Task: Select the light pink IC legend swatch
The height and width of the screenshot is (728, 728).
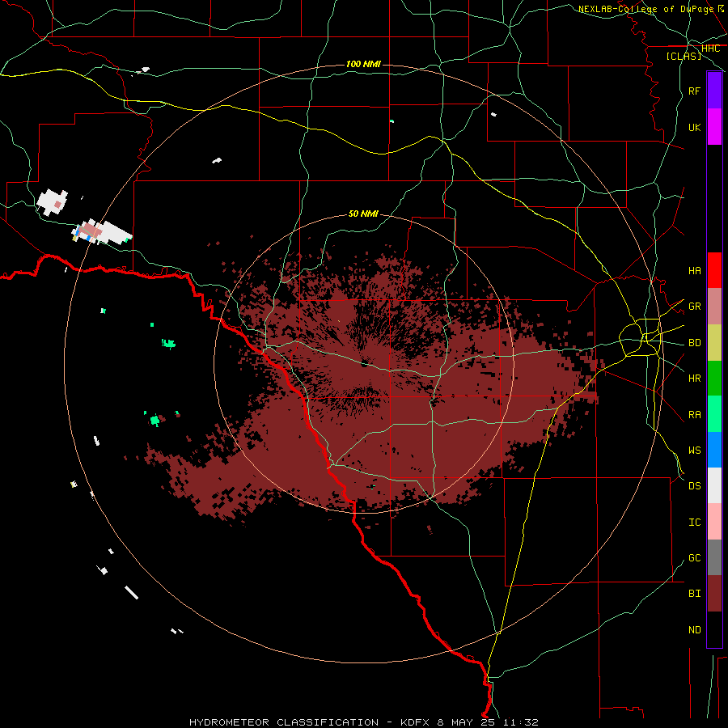Action: 714,522
